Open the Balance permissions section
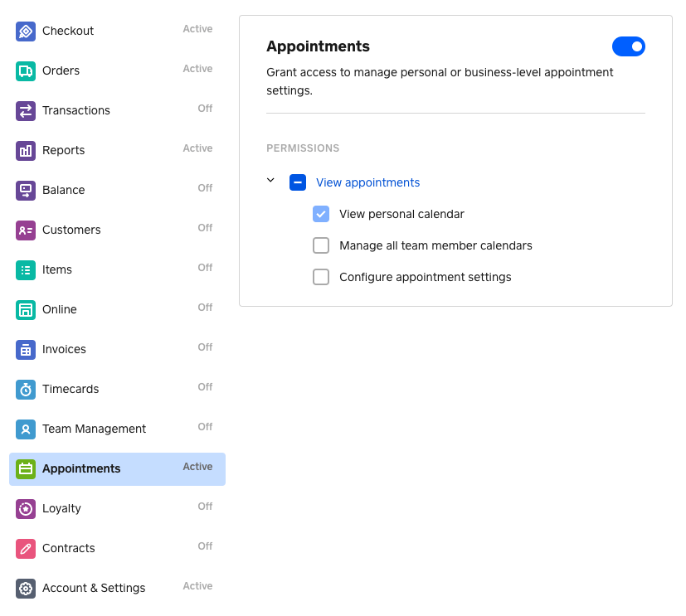686x616 pixels. pyautogui.click(x=117, y=190)
